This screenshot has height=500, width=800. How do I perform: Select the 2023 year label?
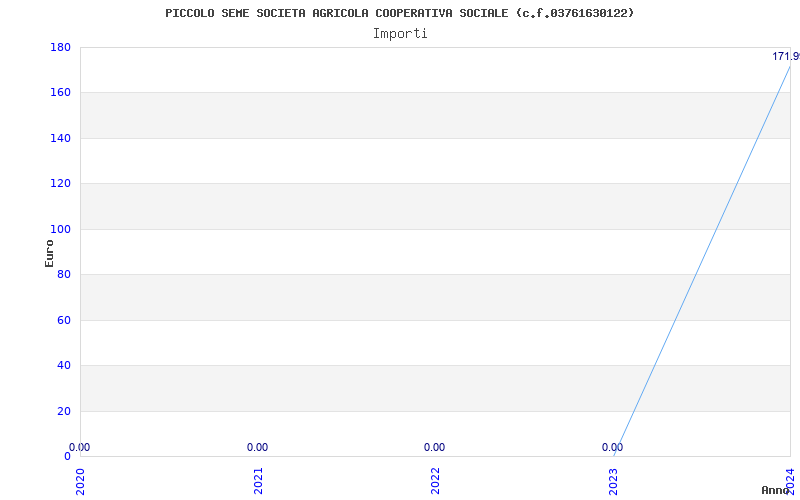click(613, 481)
